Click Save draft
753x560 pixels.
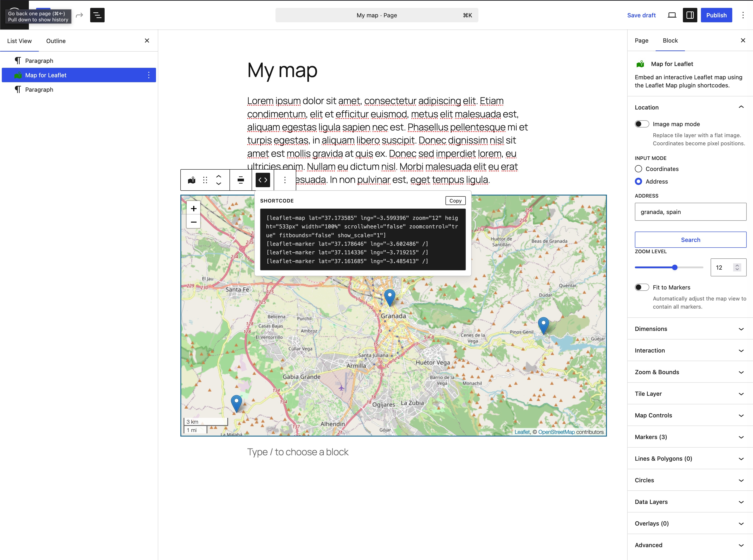(x=641, y=15)
